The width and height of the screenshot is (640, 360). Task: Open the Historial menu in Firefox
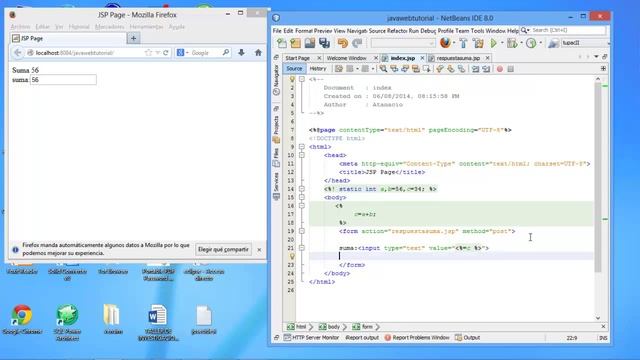click(79, 27)
